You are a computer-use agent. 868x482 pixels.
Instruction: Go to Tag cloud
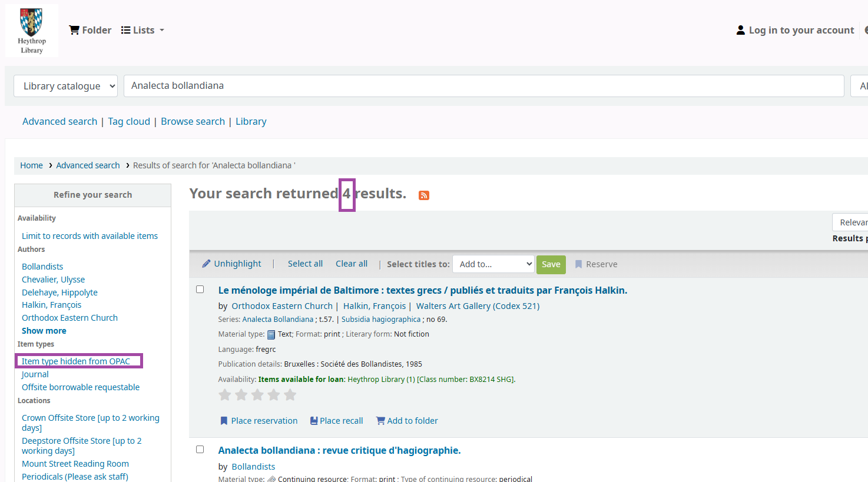(129, 121)
